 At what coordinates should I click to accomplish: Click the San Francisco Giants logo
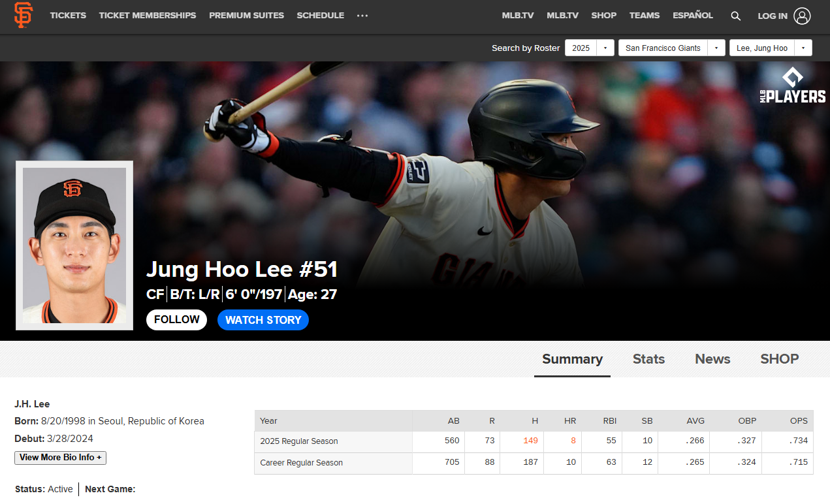(23, 15)
